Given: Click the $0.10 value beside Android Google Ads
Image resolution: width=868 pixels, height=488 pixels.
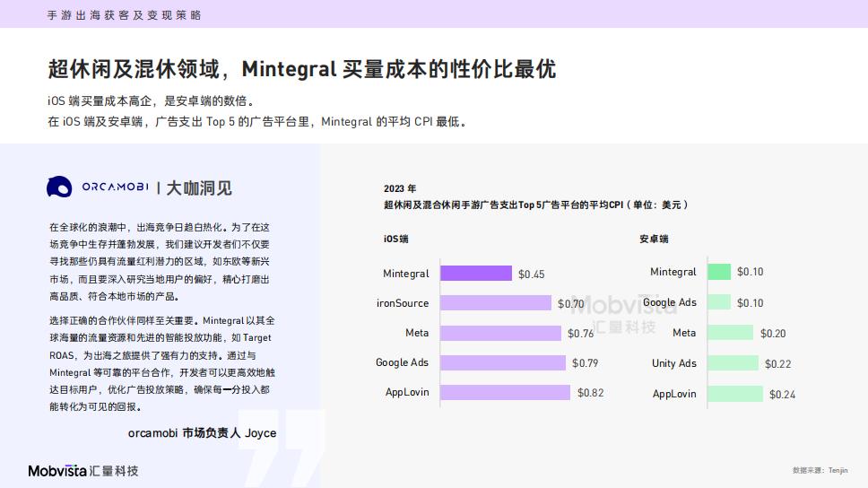Looking at the screenshot, I should coord(751,303).
